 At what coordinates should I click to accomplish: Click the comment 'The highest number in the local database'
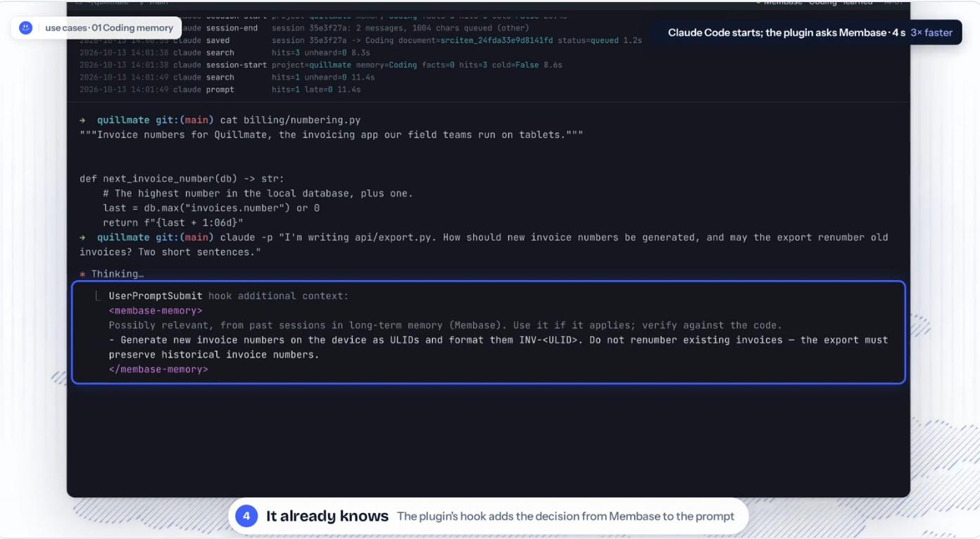[258, 194]
